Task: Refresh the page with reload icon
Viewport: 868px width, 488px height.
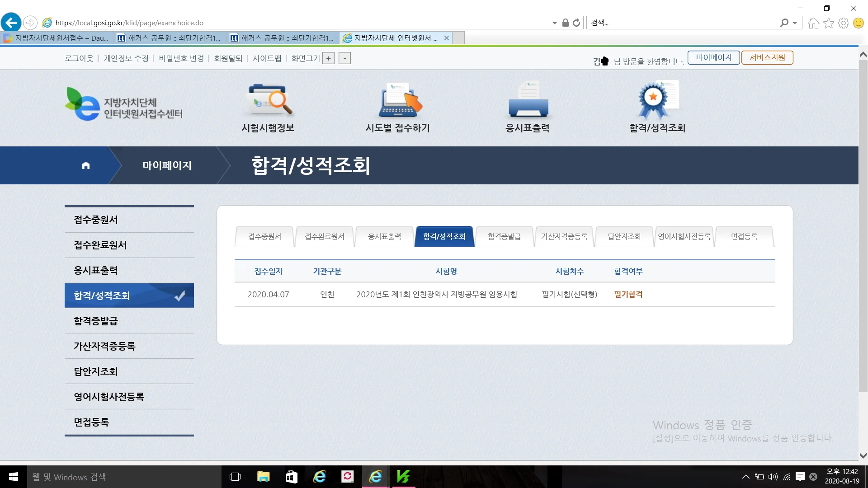Action: coord(576,23)
